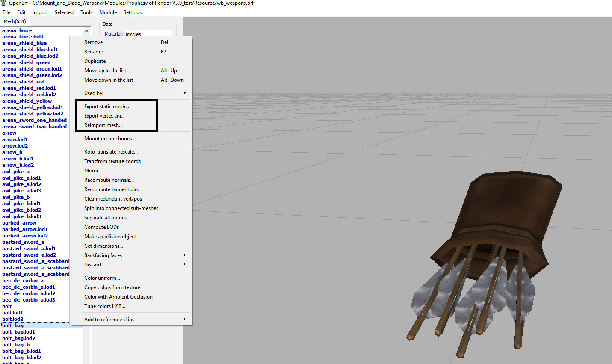The width and height of the screenshot is (612, 364).
Task: Select arena_shield_yellow mesh
Action: (27, 101)
